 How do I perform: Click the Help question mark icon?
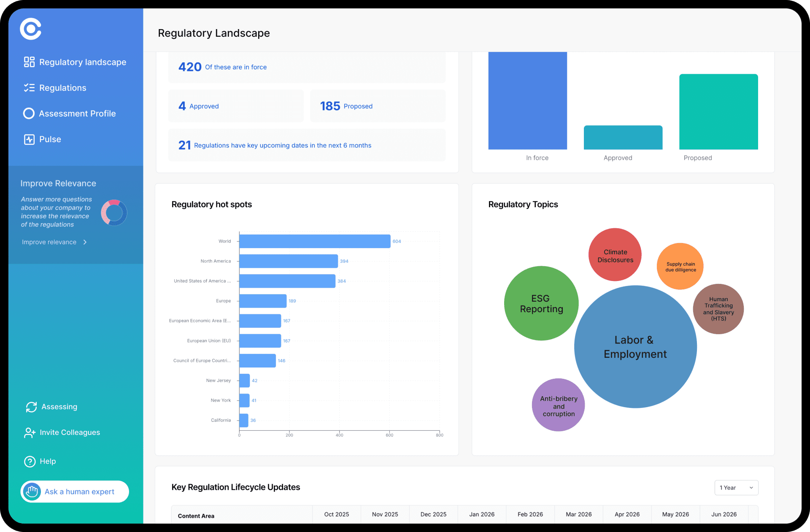tap(30, 462)
